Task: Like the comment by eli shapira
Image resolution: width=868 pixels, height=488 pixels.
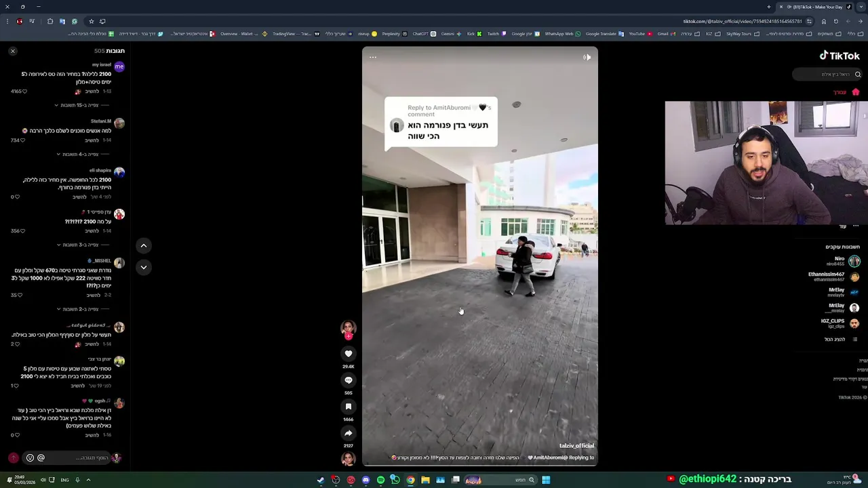Action: (x=18, y=197)
